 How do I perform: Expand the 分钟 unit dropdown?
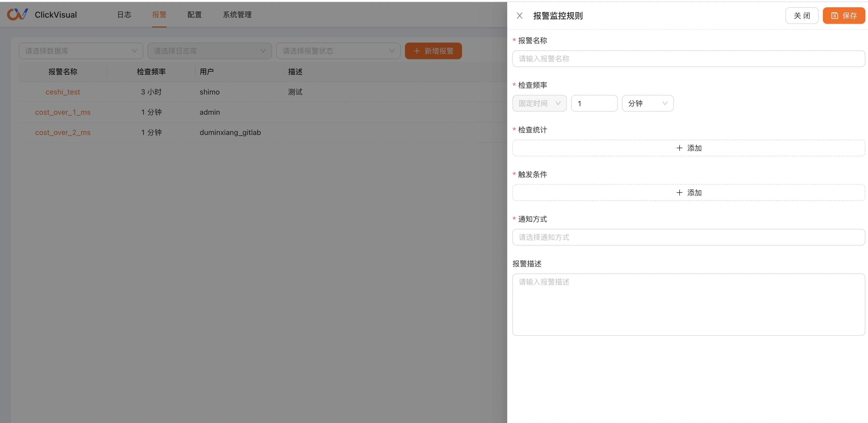(647, 103)
